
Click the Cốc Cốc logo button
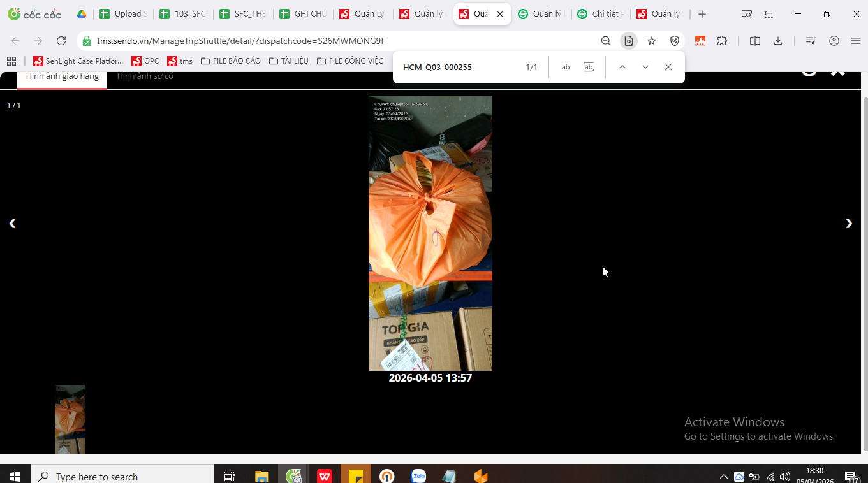[x=34, y=14]
